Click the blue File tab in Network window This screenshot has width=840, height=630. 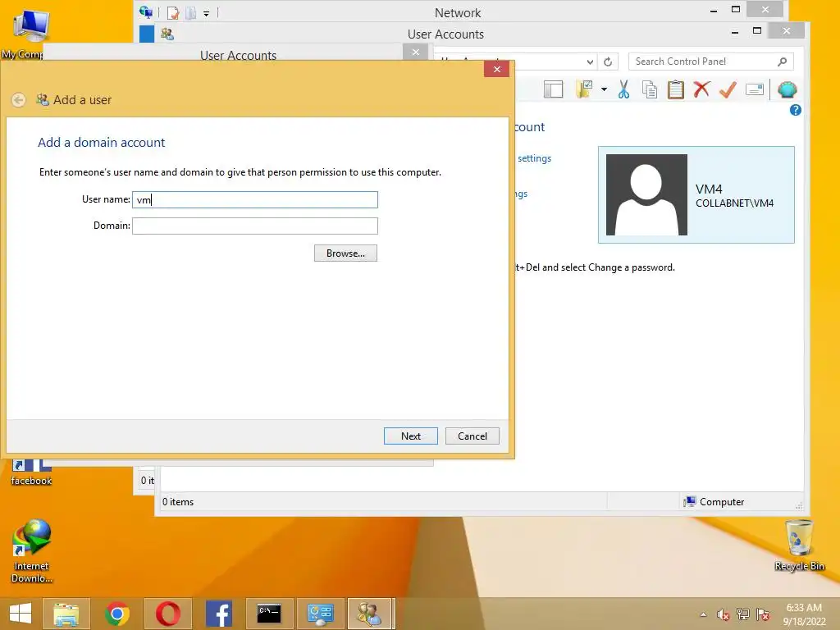coord(147,34)
